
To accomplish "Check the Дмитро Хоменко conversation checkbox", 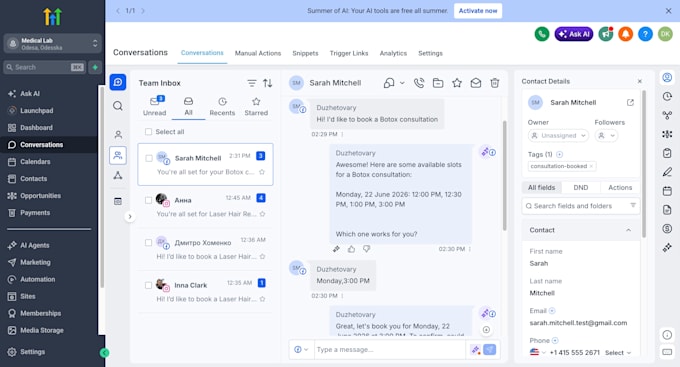I will coord(148,242).
